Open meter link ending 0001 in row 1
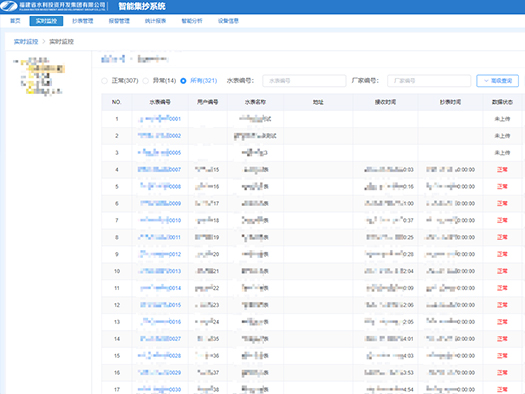The height and width of the screenshot is (394, 525). [x=160, y=119]
